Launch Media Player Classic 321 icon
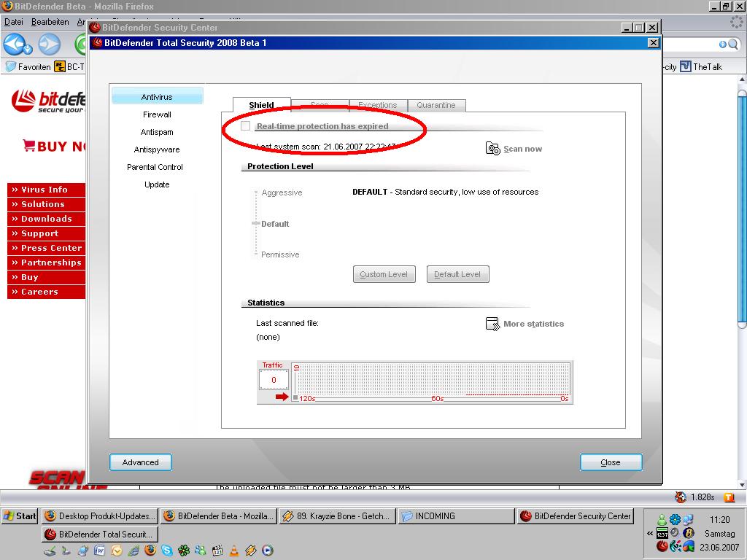 [217, 551]
